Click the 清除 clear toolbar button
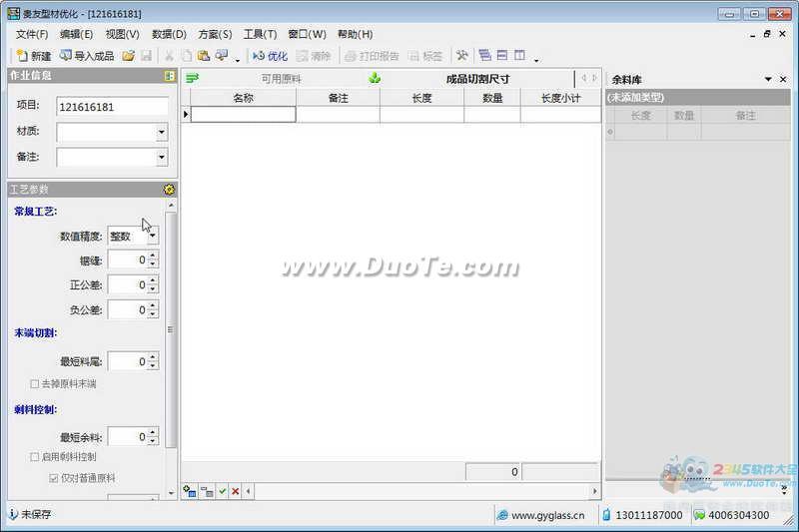 tap(314, 56)
